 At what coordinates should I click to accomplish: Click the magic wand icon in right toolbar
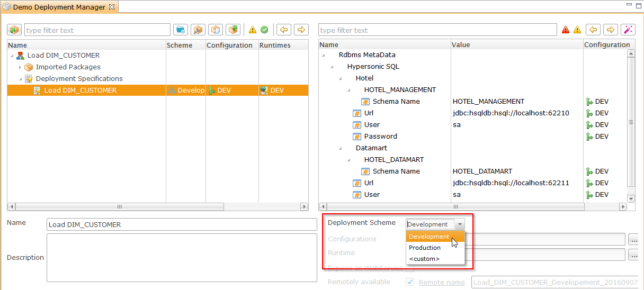point(628,30)
